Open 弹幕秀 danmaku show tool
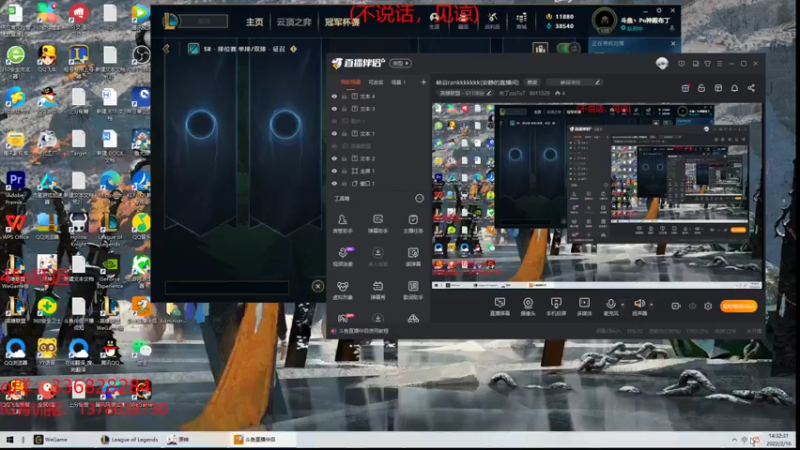 point(378,290)
